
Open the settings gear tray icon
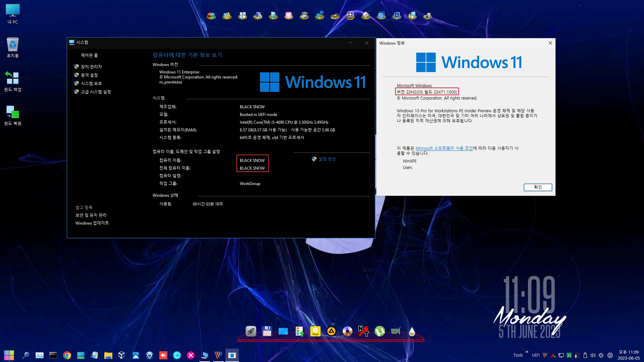[x=610, y=355]
